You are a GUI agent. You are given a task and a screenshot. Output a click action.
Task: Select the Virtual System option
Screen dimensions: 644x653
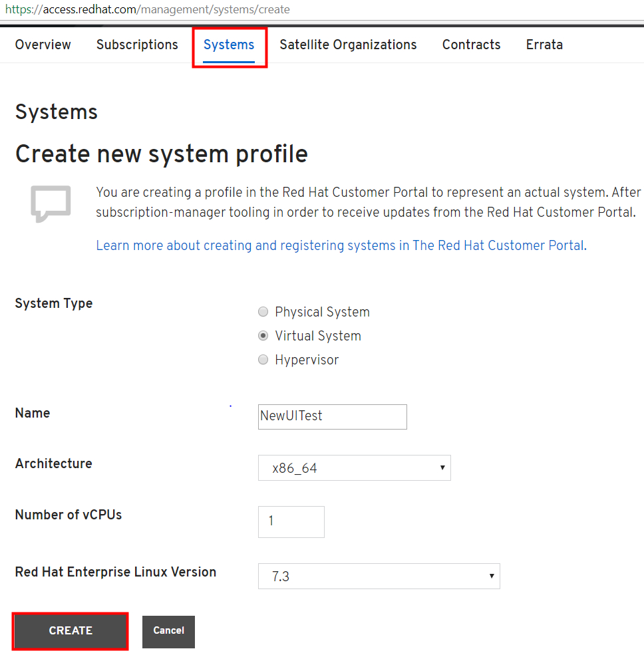pyautogui.click(x=263, y=336)
